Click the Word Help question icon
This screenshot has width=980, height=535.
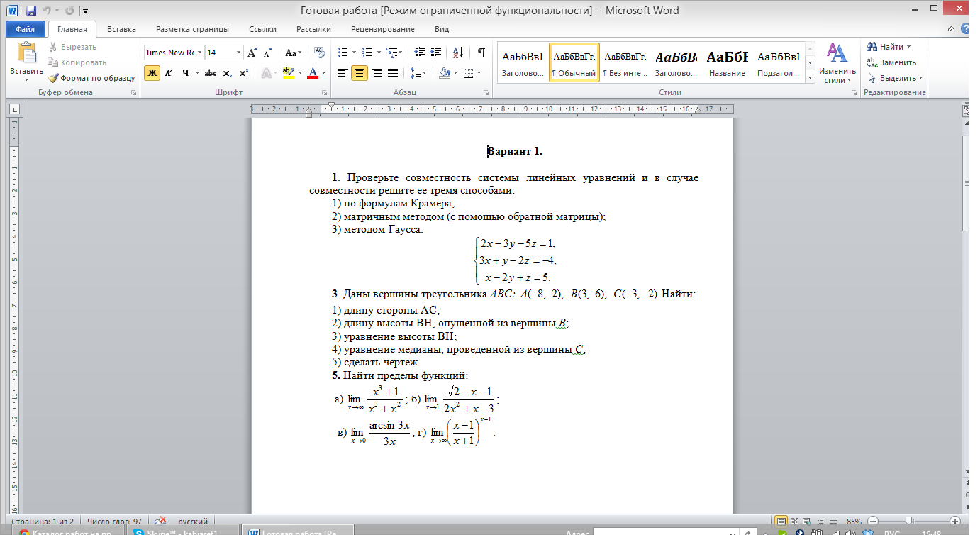966,29
